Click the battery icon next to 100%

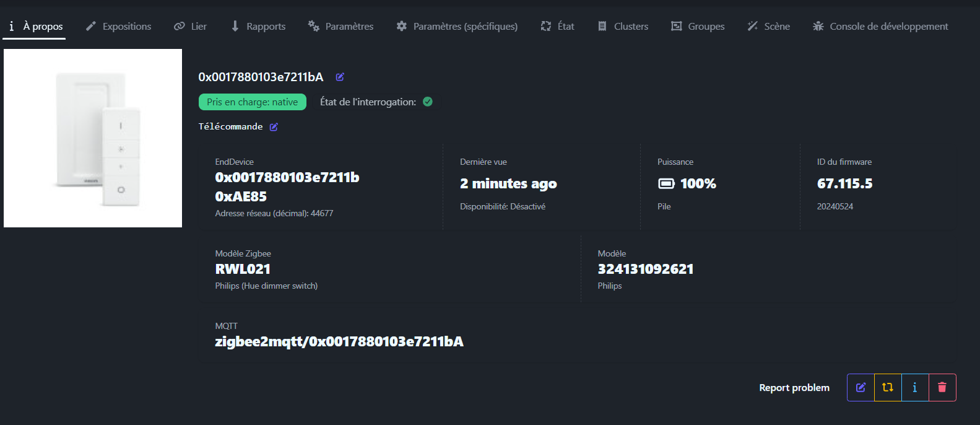(x=666, y=183)
